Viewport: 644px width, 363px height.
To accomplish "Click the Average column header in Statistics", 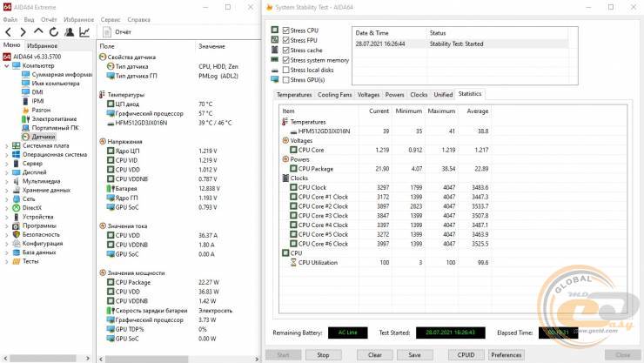I will (477, 111).
